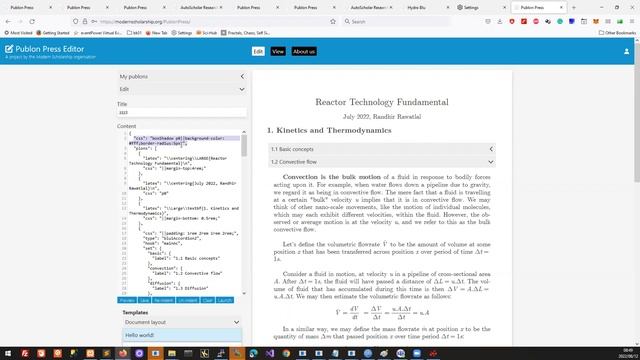The height and width of the screenshot is (360, 640).
Task: Expand the 1.1 Basic concepts accordion
Action: 382,149
